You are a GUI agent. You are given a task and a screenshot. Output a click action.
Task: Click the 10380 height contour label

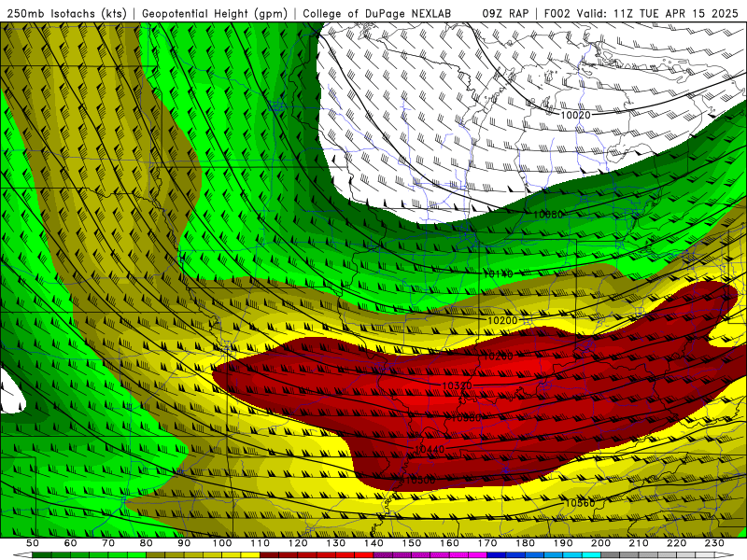click(466, 417)
